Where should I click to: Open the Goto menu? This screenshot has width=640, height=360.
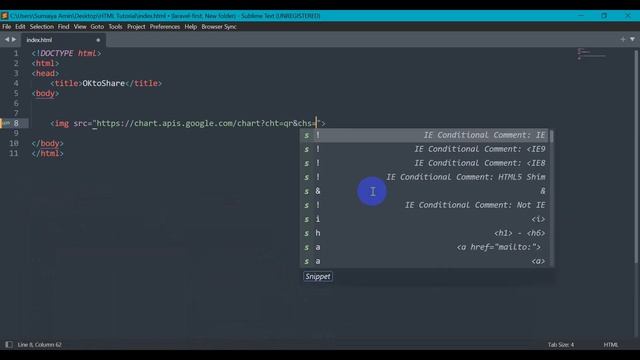click(97, 27)
